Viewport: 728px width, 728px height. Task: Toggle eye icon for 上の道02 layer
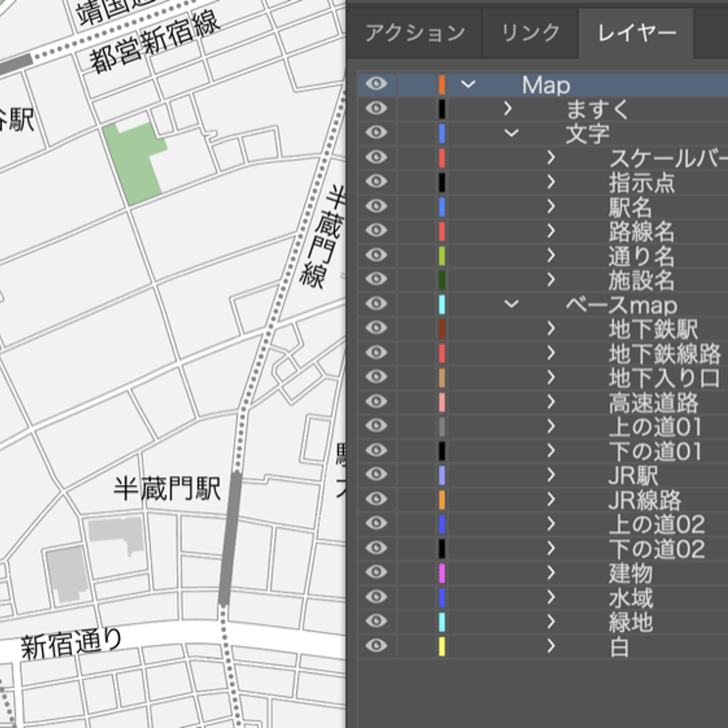[376, 523]
